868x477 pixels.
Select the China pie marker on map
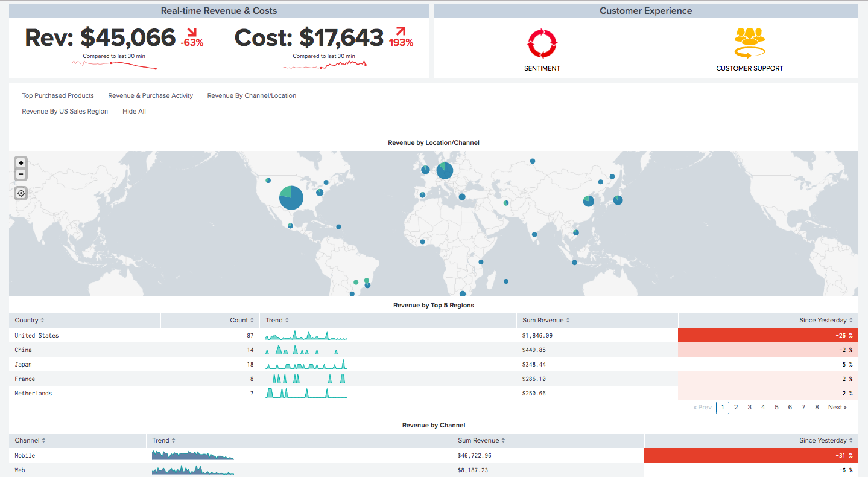589,201
